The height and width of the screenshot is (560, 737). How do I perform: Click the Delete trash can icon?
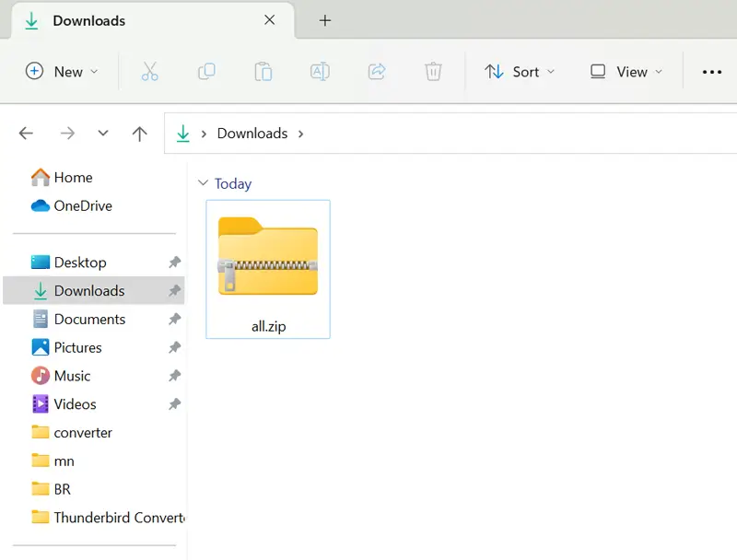tap(433, 72)
